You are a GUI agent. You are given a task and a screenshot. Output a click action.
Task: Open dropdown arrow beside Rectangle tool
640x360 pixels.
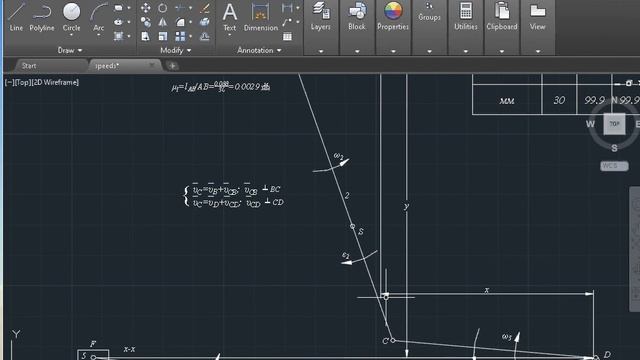(129, 8)
